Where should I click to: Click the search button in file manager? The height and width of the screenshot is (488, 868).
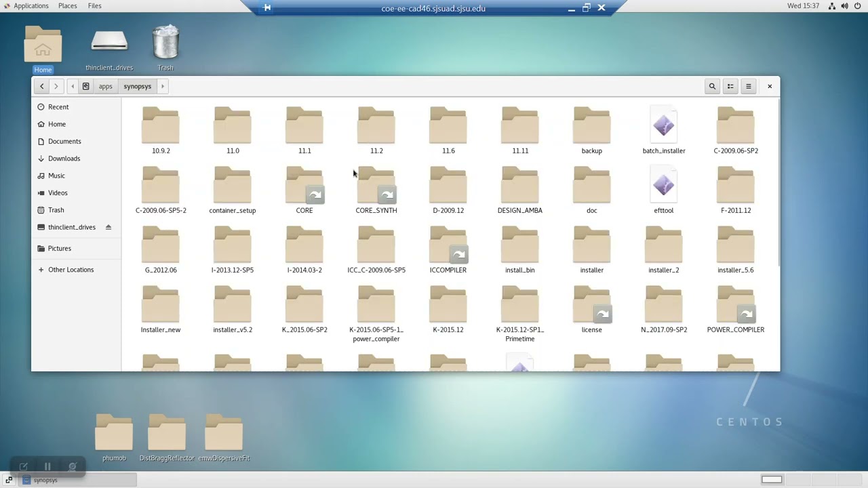pyautogui.click(x=712, y=86)
